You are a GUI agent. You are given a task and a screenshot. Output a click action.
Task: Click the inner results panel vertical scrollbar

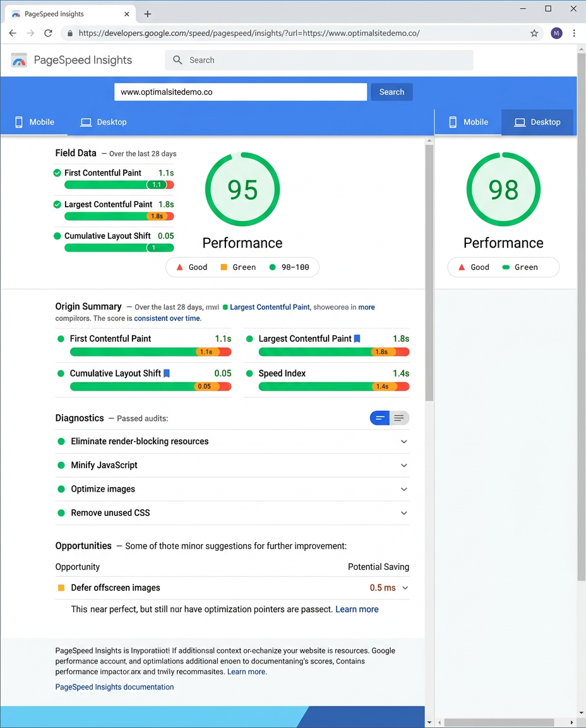pos(429,273)
